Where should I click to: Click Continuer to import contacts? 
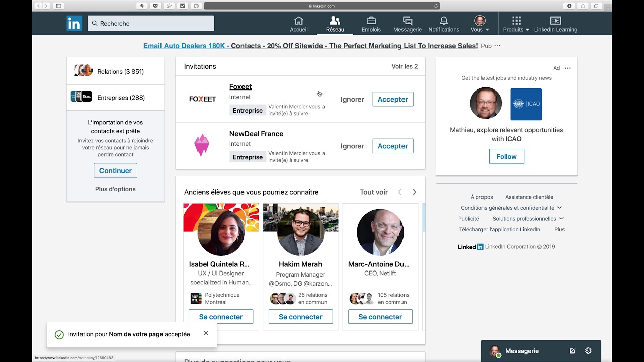coord(115,170)
